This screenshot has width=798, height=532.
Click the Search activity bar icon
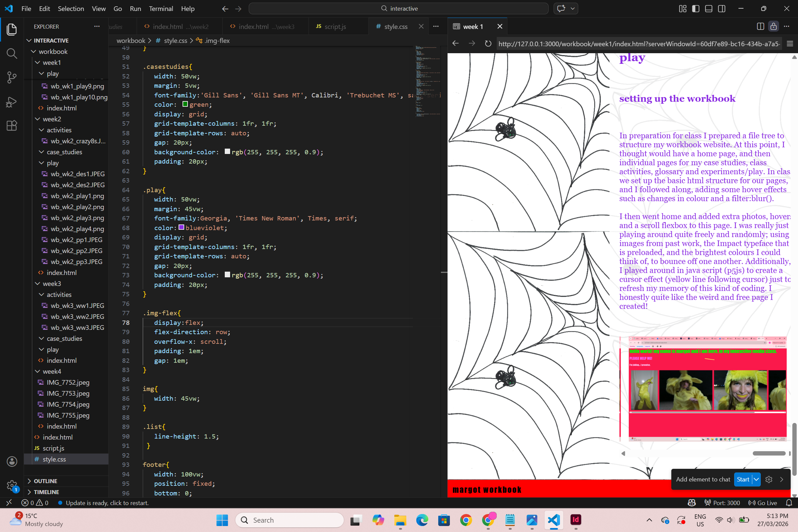click(x=12, y=53)
